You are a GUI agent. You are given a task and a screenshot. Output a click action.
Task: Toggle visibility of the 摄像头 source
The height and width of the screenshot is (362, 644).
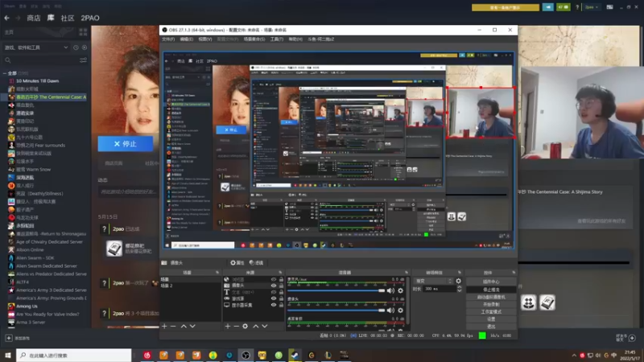[x=274, y=286]
